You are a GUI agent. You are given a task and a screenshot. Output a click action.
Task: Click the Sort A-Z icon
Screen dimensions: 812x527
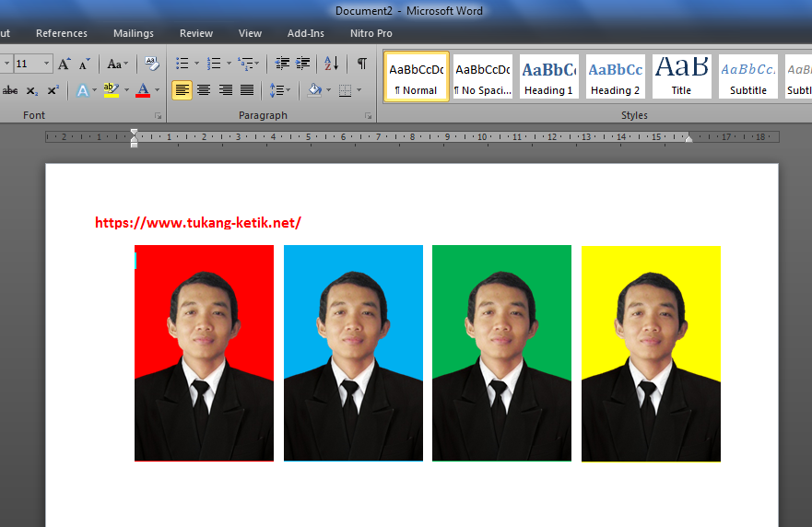click(x=332, y=64)
